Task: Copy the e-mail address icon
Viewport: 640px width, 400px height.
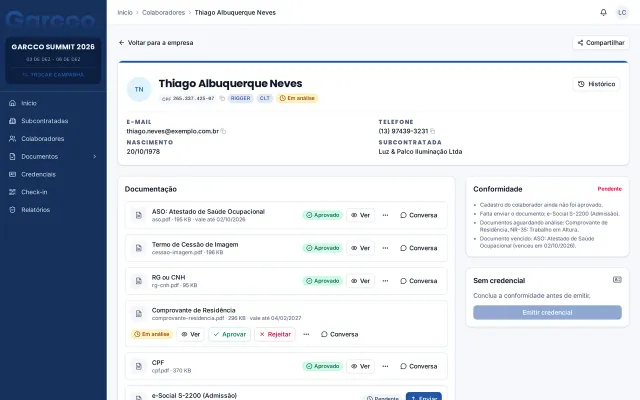Action: [x=223, y=131]
